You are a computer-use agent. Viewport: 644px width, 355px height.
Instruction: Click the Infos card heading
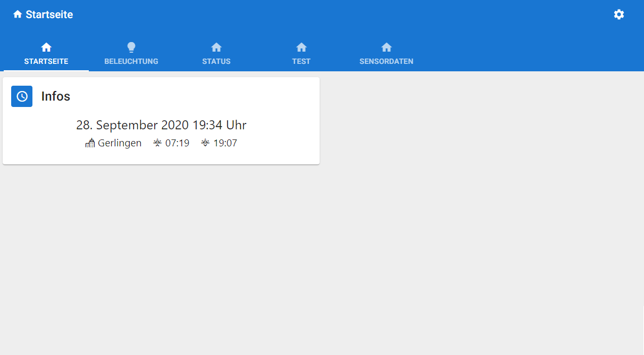(56, 96)
